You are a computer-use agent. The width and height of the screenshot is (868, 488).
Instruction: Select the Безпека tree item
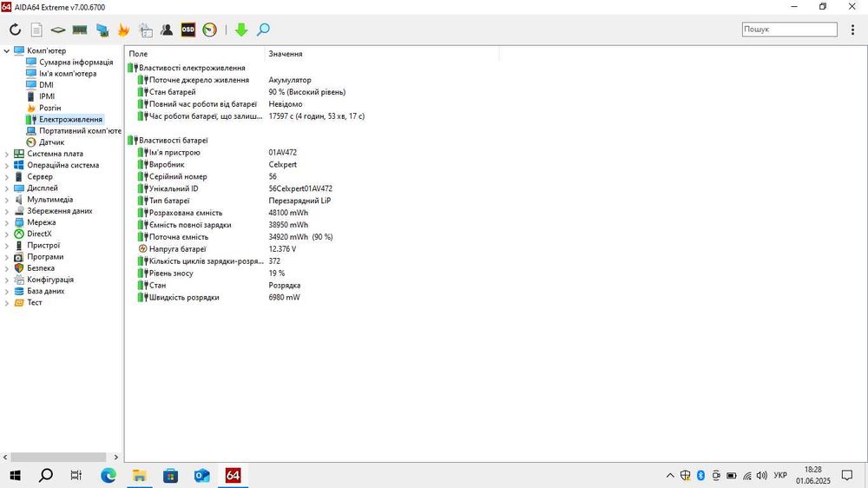(x=41, y=268)
